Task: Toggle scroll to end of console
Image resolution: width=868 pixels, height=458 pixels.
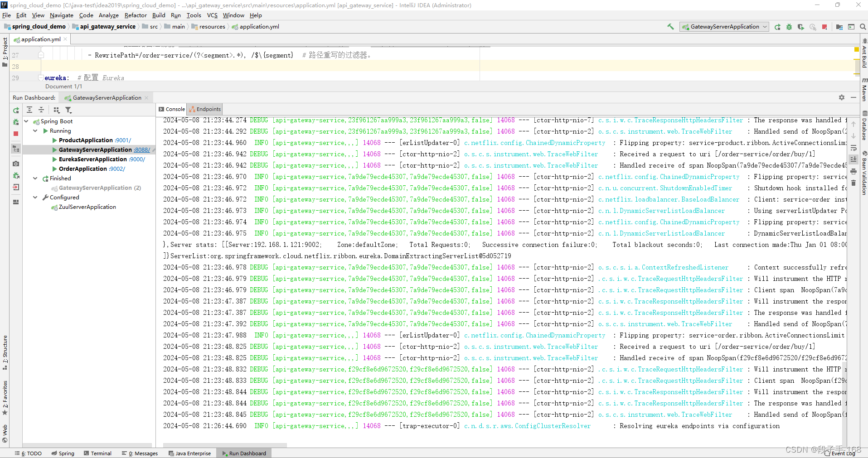Action: pos(853,159)
